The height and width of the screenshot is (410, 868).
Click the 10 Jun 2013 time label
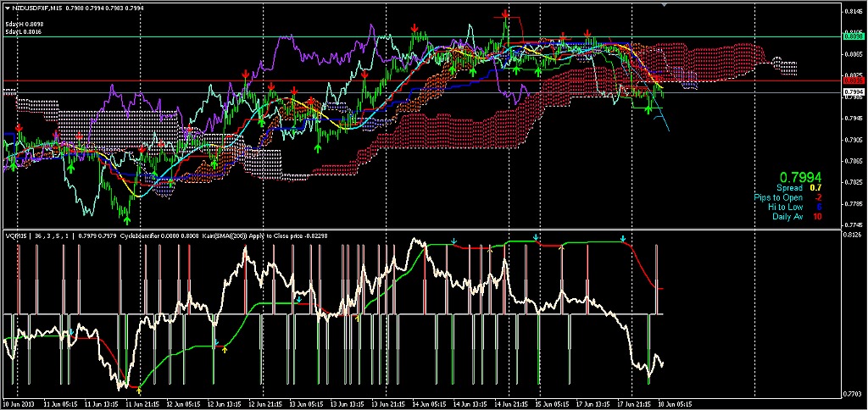(x=17, y=403)
